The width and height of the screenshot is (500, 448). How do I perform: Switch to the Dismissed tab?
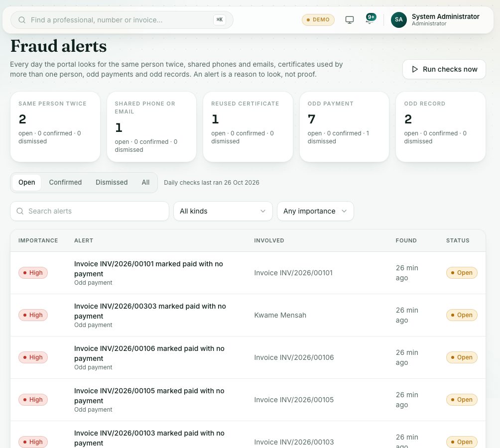[x=112, y=182]
